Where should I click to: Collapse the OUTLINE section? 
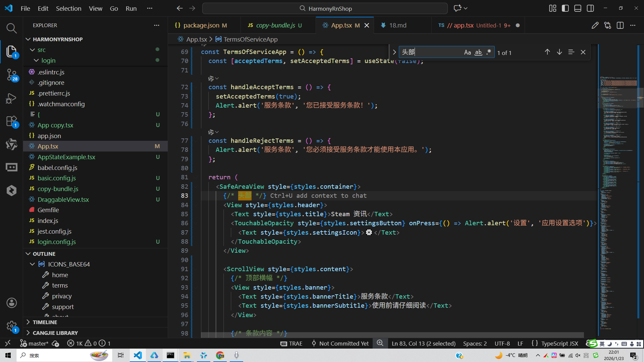point(44,254)
